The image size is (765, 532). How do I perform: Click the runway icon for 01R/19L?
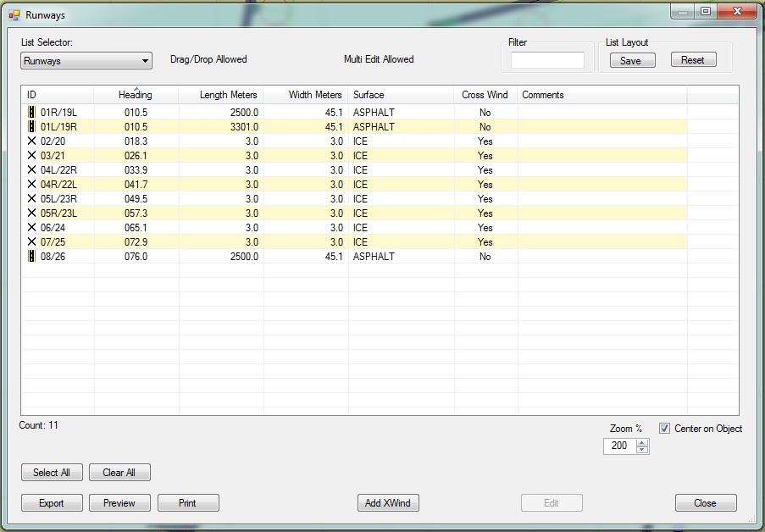pos(31,113)
